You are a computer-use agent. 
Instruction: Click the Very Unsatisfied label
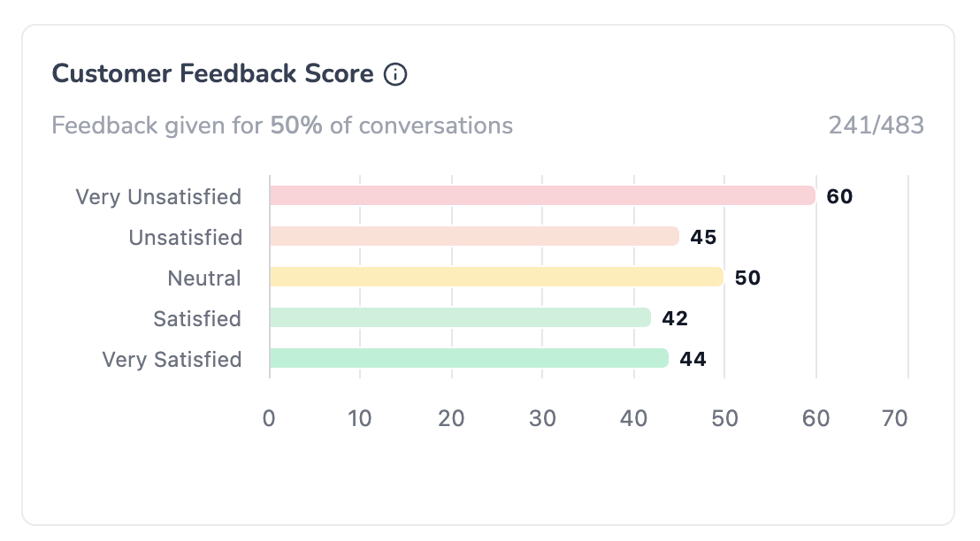tap(158, 196)
